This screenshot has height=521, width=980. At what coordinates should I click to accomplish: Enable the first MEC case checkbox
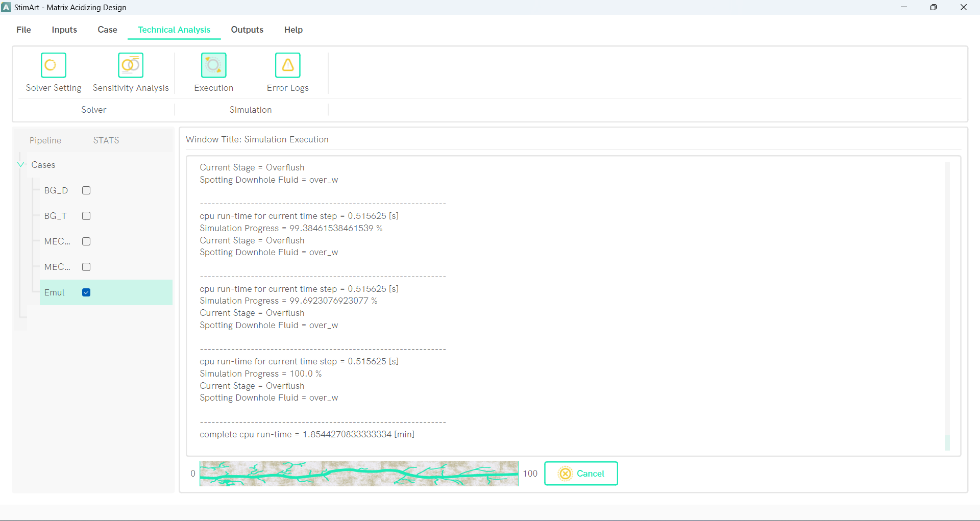86,241
